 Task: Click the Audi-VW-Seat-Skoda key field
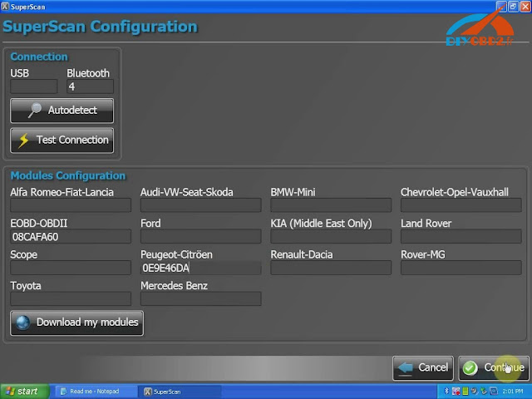(x=201, y=205)
